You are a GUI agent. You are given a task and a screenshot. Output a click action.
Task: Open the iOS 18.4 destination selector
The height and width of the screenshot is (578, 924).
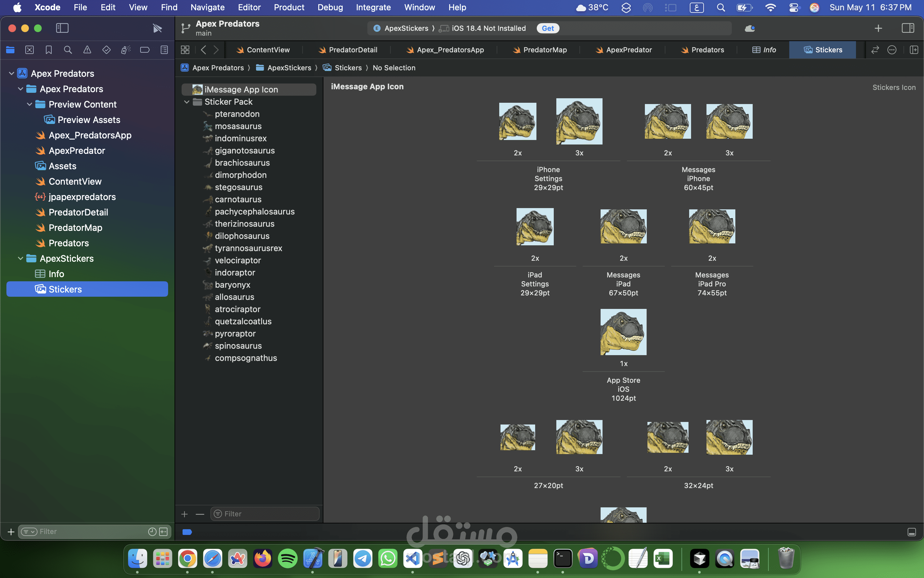click(483, 28)
